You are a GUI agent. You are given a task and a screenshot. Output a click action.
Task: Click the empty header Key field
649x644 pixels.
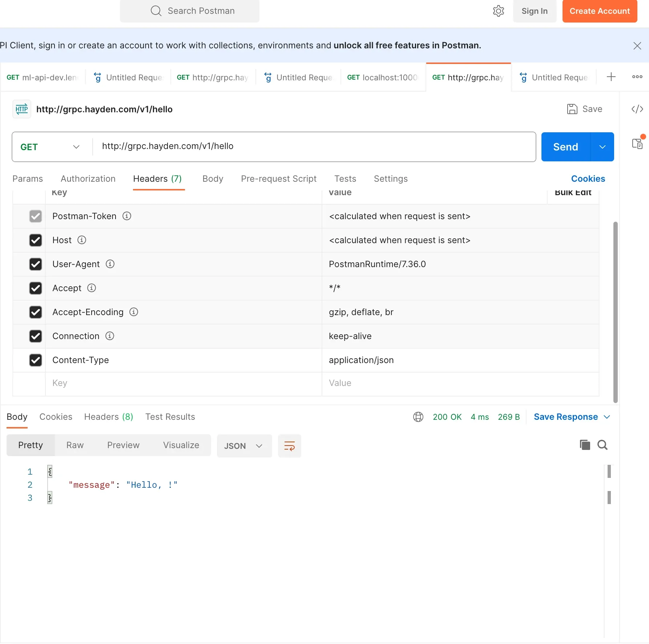(x=184, y=383)
